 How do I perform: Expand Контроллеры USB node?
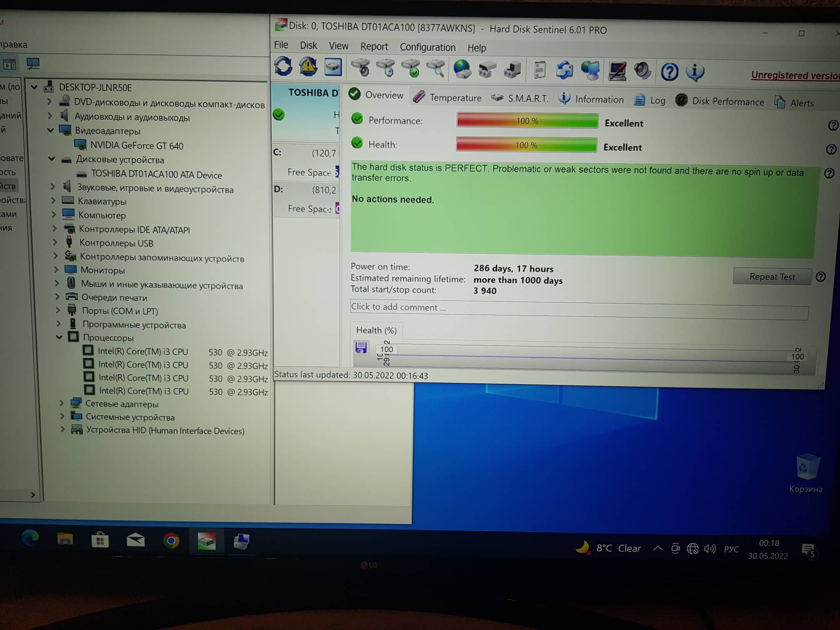tap(55, 242)
